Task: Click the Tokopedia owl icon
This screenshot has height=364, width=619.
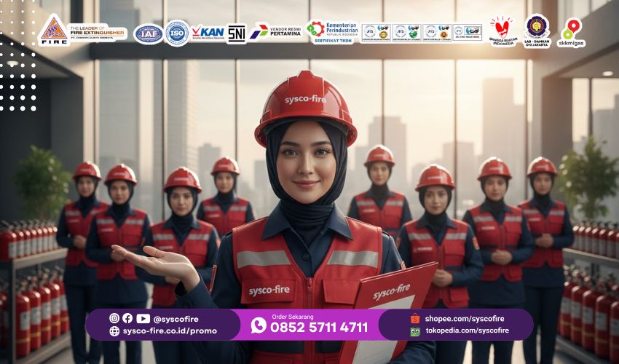Action: (415, 331)
